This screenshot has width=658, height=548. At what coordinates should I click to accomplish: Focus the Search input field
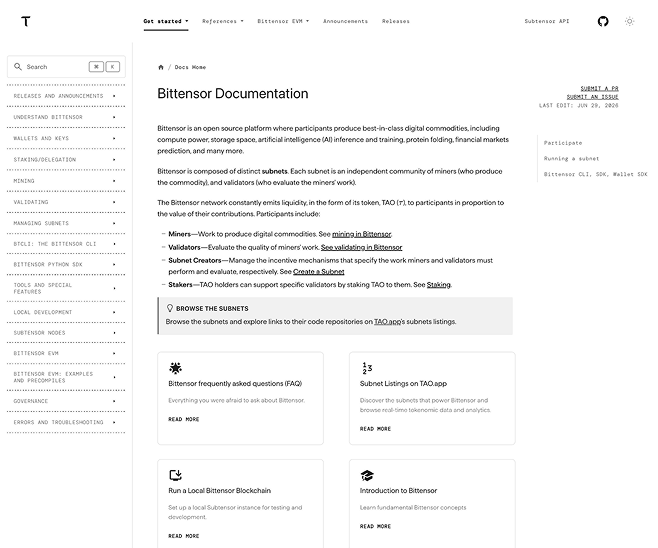tap(66, 67)
